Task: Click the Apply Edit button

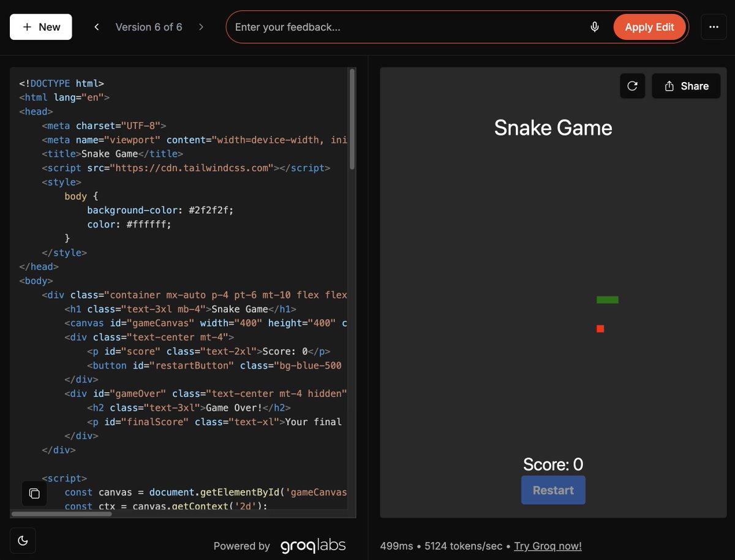Action: pos(649,27)
